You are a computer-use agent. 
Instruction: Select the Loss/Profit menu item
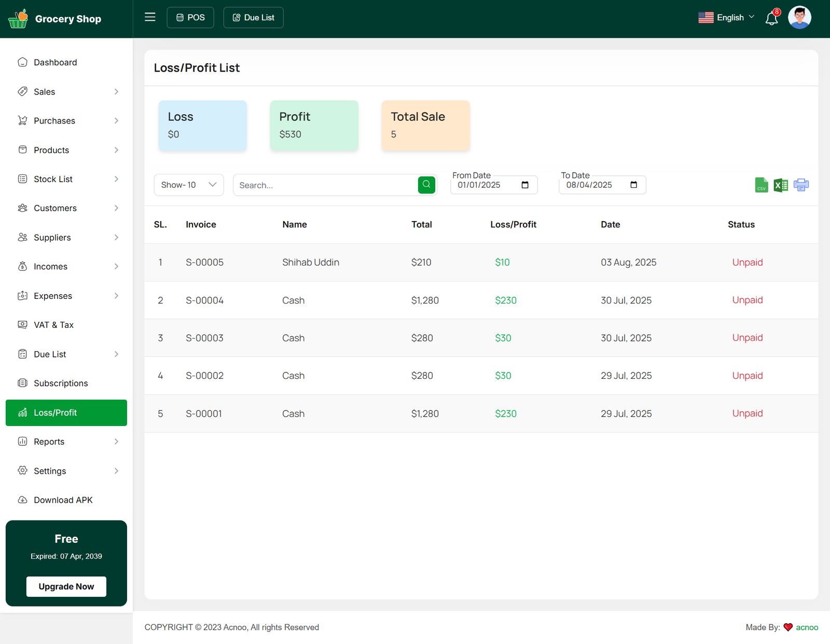coord(66,413)
